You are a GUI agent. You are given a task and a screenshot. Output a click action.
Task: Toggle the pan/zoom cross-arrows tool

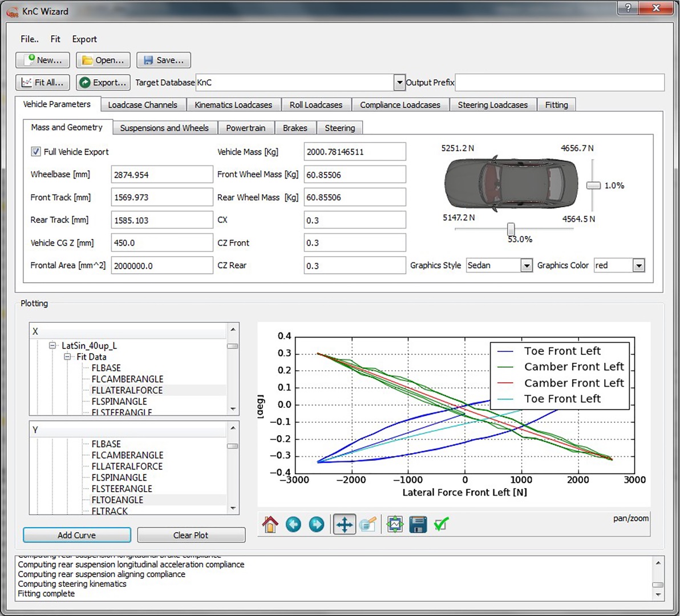click(x=344, y=524)
